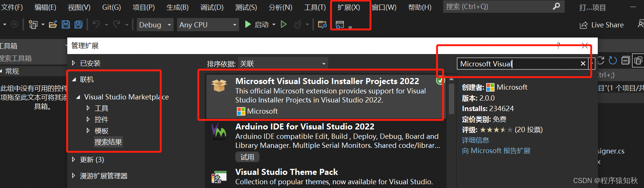The height and width of the screenshot is (188, 644).
Task: Click the Open File folder icon
Action: click(x=53, y=25)
